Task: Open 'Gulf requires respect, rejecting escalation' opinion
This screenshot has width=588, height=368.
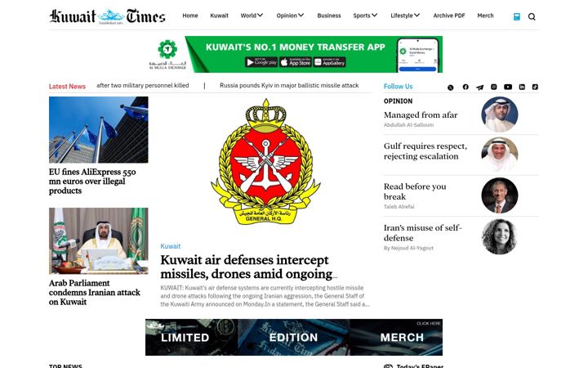Action: click(425, 151)
